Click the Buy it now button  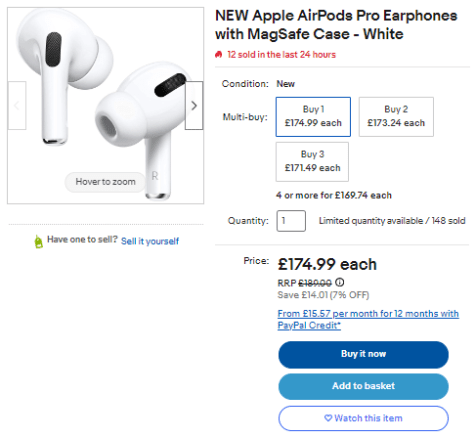(363, 354)
